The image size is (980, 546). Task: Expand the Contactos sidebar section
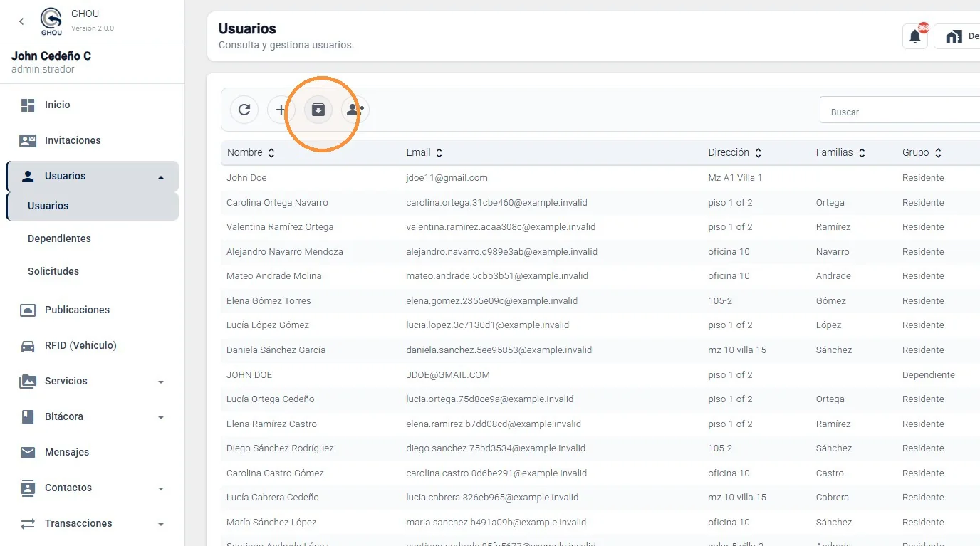(161, 488)
